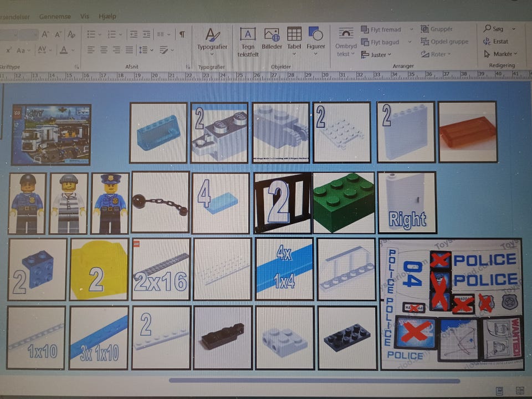Expand the numbered list style dropdown
The height and width of the screenshot is (399, 532).
coord(120,34)
